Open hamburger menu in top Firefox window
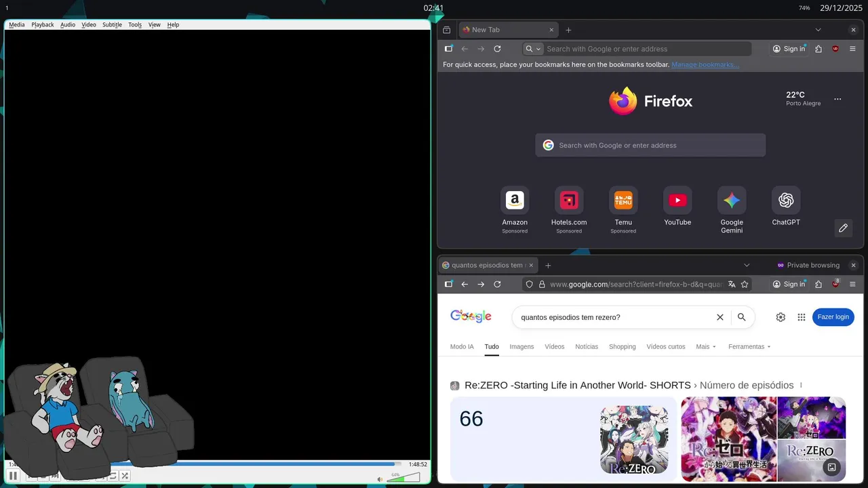Screen dimensions: 868x488 pos(852,49)
